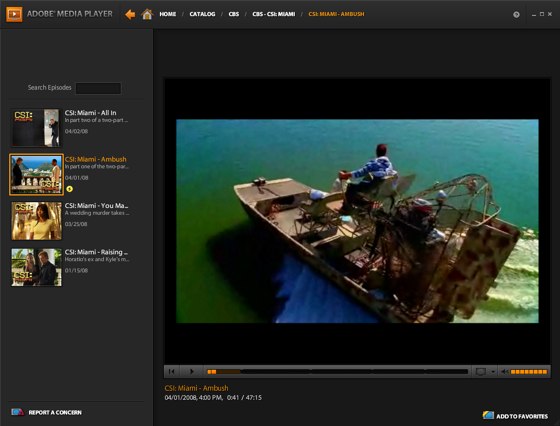Select 'CSI: Miami - Ambush' title in episode list
Viewport: 560px width, 426px height.
tap(96, 159)
